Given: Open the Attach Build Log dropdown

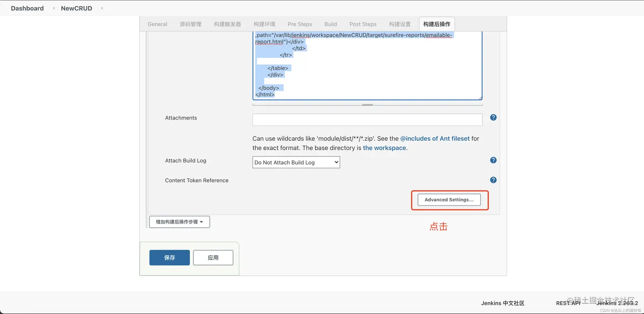Looking at the screenshot, I should point(296,162).
